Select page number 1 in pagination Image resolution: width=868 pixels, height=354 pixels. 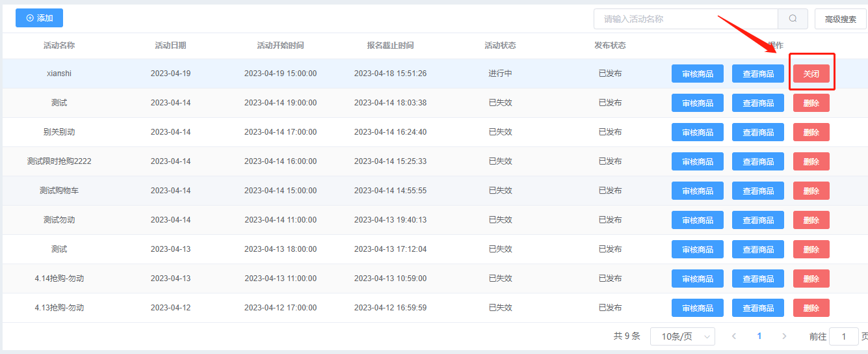[x=759, y=336]
